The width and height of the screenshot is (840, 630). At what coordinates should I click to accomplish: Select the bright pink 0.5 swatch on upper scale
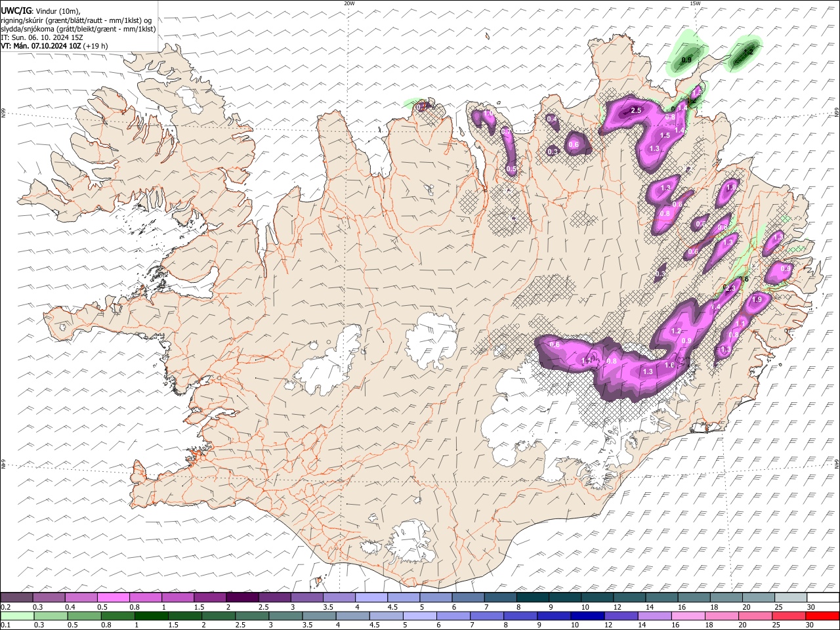tap(113, 597)
